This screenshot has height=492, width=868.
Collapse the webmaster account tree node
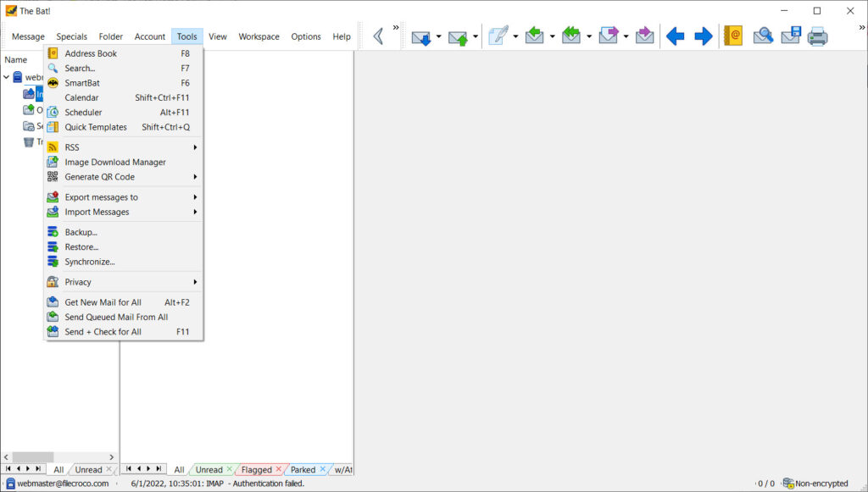point(7,77)
